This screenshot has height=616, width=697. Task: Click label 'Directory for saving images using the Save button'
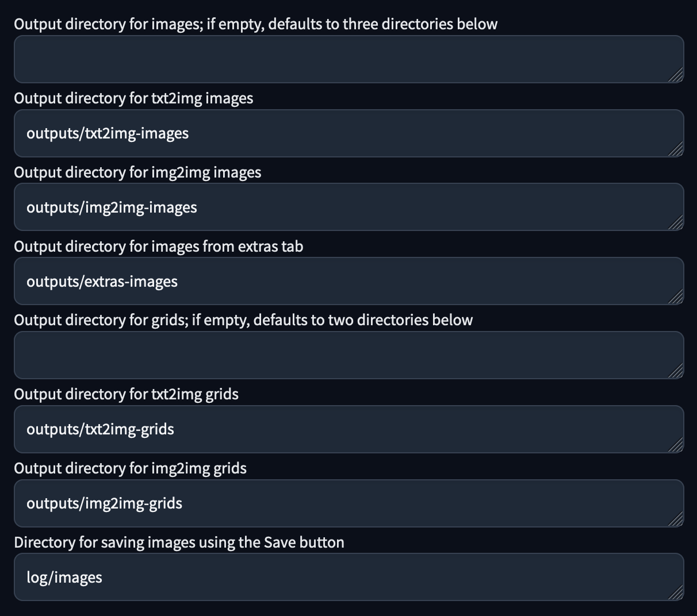pyautogui.click(x=179, y=542)
